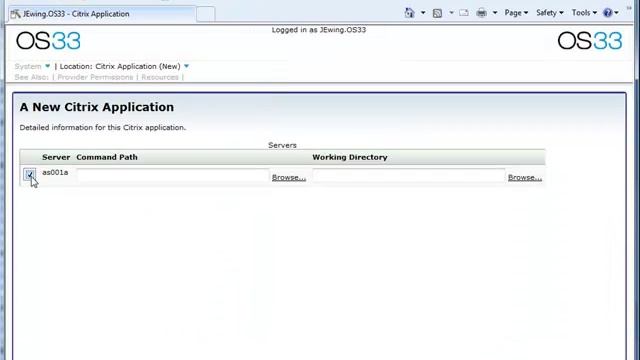Click the right OS33 logo

[x=590, y=41]
